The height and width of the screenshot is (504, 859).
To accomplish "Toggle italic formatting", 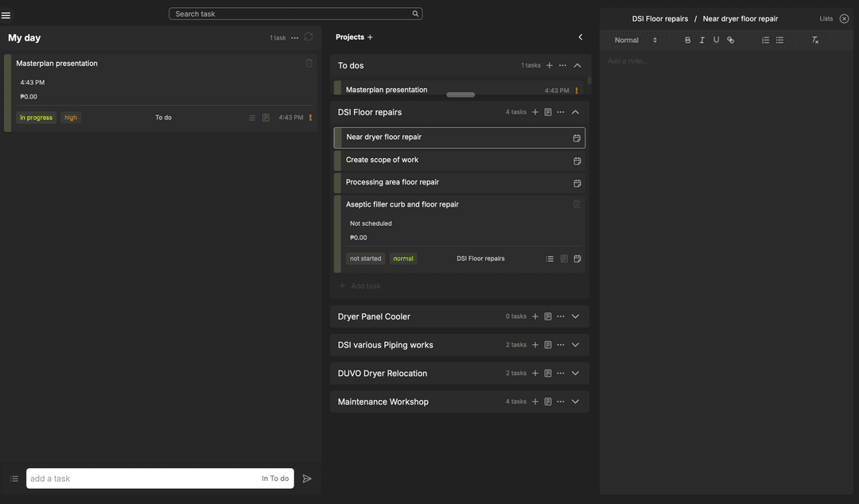I will click(x=702, y=41).
